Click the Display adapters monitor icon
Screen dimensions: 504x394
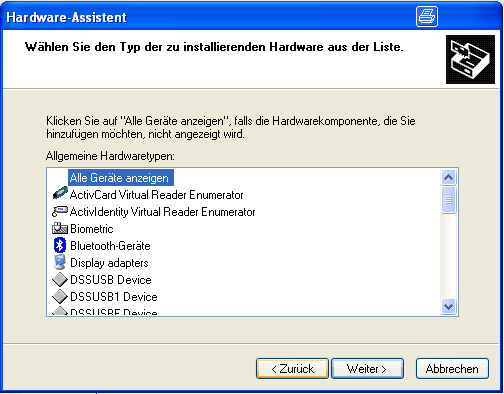coord(60,262)
